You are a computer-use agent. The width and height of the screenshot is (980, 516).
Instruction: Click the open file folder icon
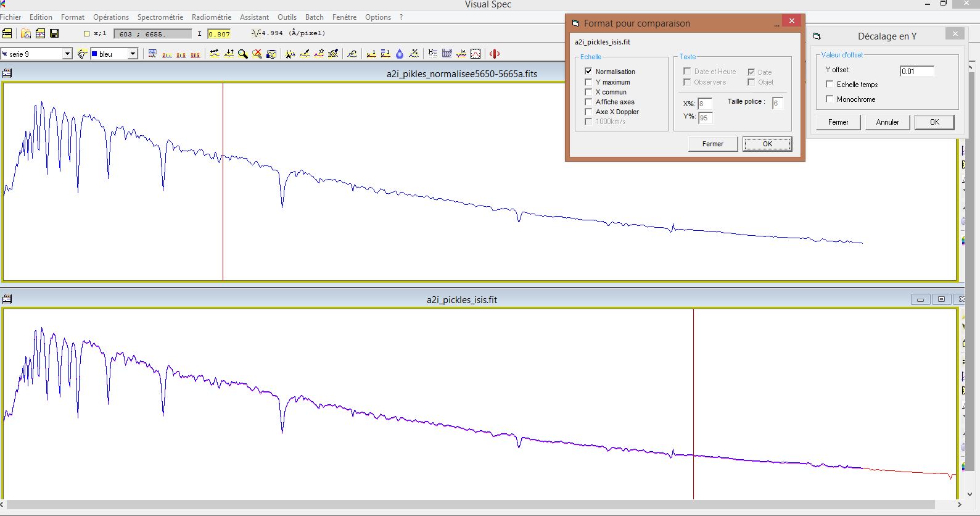[26, 33]
